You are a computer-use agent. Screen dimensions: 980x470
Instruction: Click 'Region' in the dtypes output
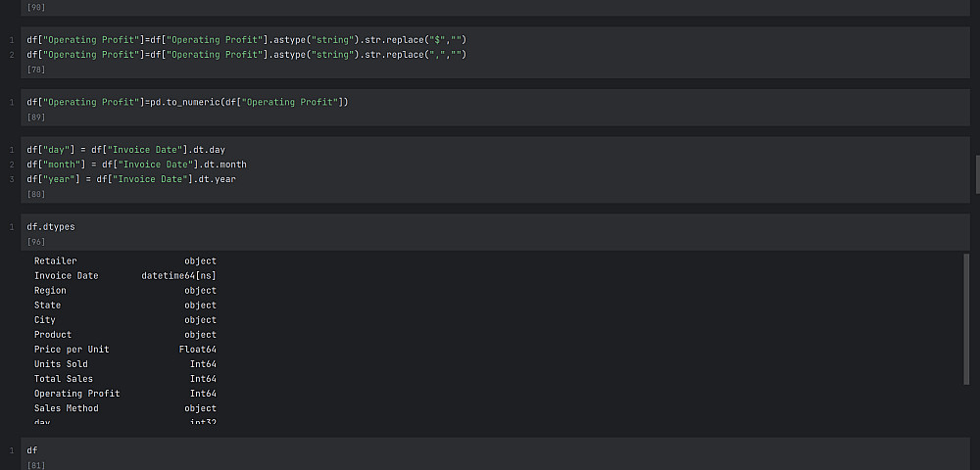pyautogui.click(x=50, y=291)
